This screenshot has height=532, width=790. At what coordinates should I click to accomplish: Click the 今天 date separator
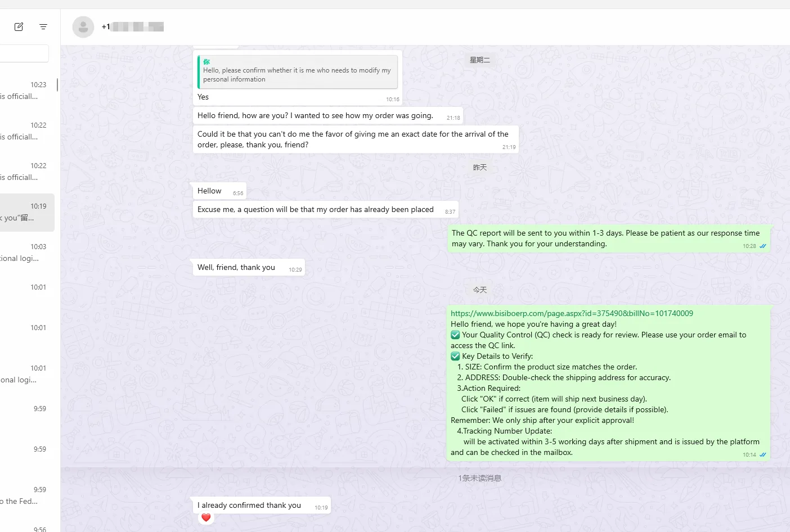pos(479,290)
